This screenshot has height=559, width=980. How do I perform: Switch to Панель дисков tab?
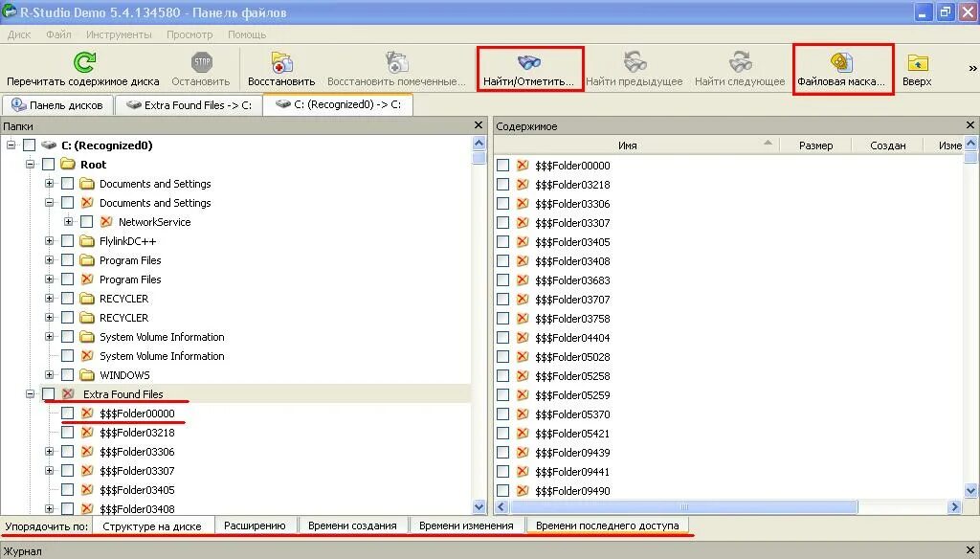pos(57,105)
